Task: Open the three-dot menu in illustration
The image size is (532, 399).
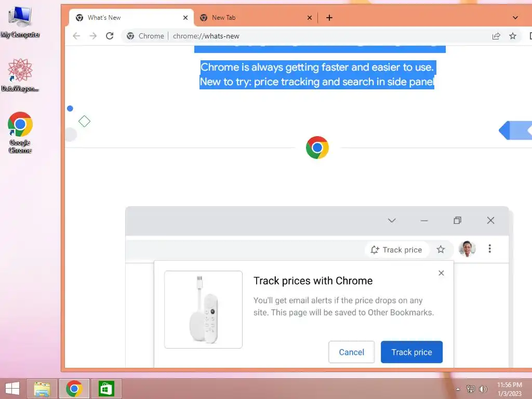Action: point(489,249)
